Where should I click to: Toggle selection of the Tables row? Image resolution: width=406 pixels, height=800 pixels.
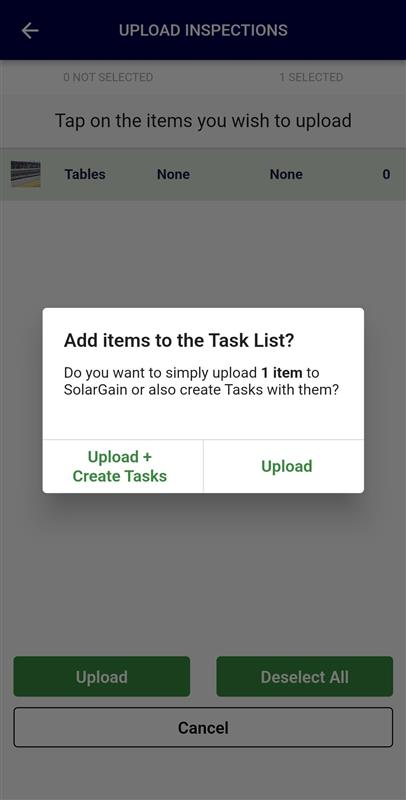coord(203,174)
